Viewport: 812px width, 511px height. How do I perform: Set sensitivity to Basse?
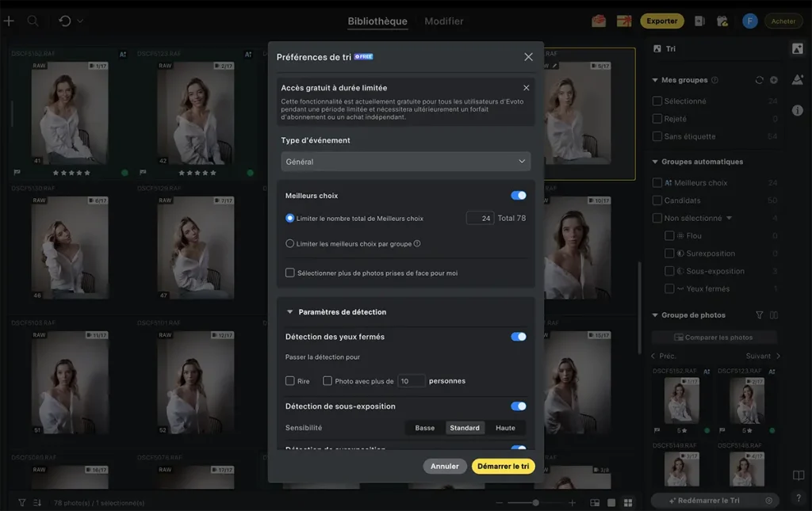[425, 428]
